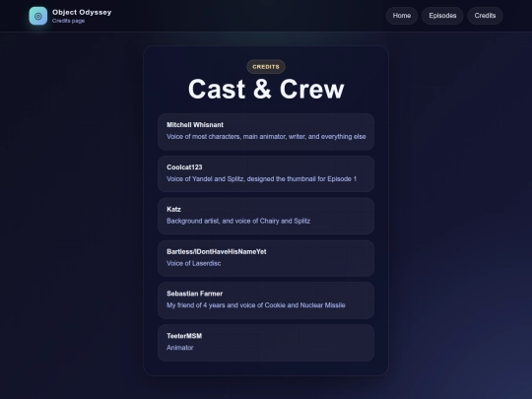Image resolution: width=532 pixels, height=399 pixels.
Task: Click the "Voice of Yandel and Splitz" description
Action: point(262,178)
